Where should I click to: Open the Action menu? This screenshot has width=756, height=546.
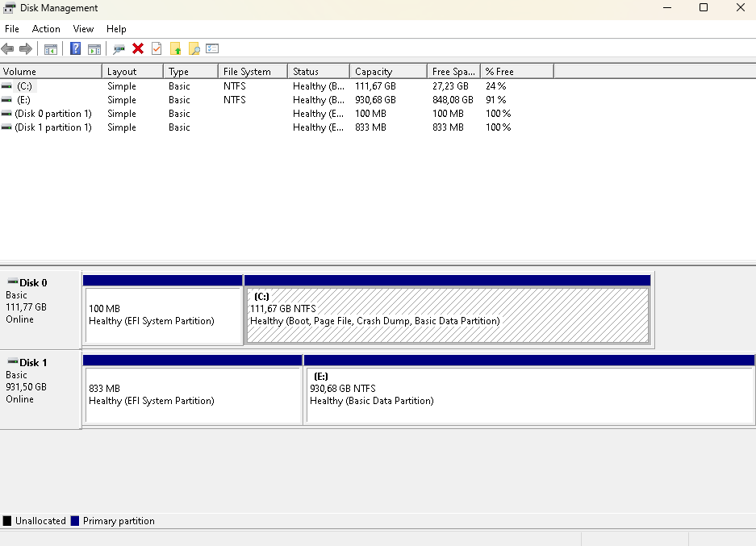tap(46, 29)
